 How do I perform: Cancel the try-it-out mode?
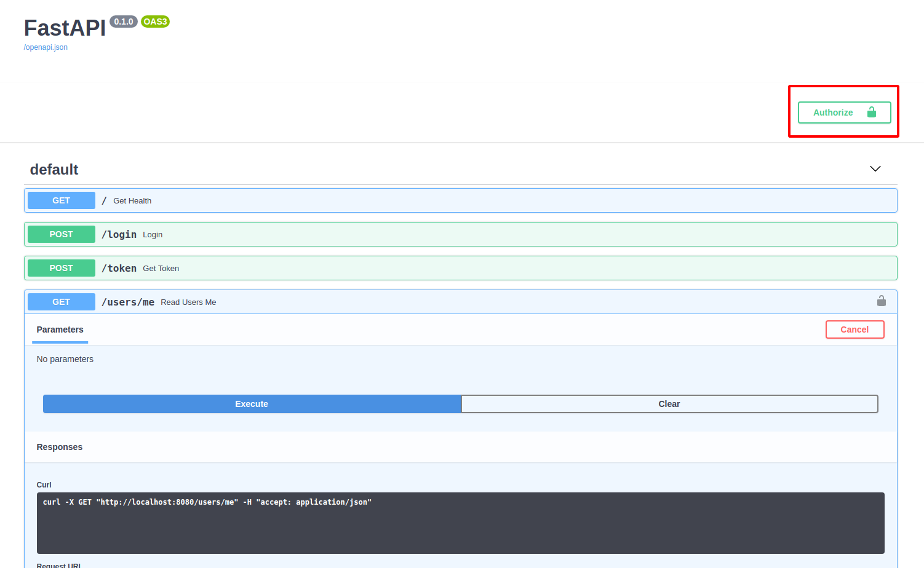854,329
